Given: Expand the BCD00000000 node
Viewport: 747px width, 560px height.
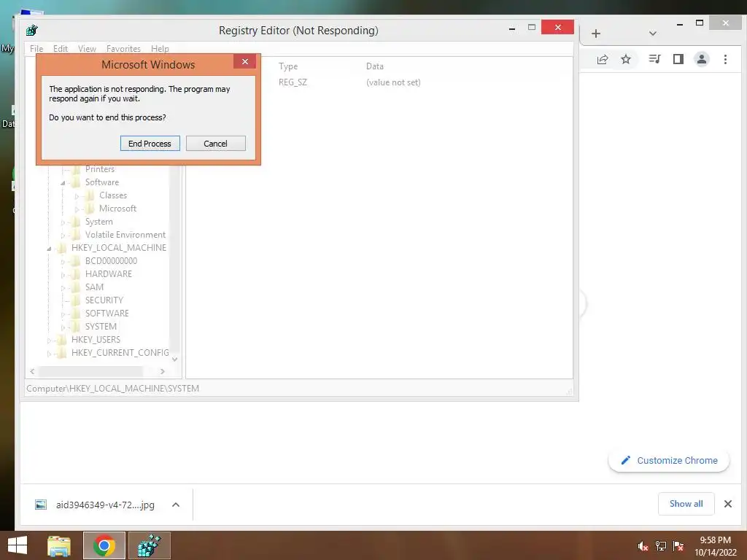Looking at the screenshot, I should tap(63, 262).
